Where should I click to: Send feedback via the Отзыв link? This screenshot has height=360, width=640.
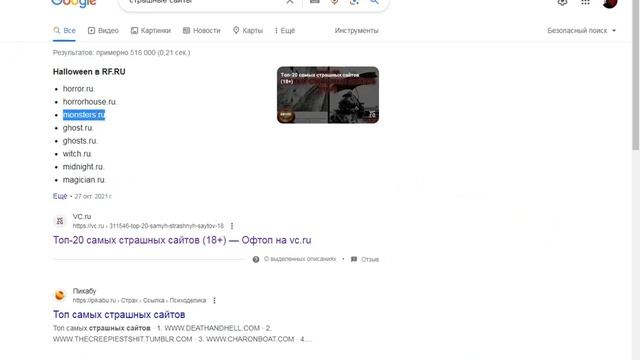pos(370,259)
